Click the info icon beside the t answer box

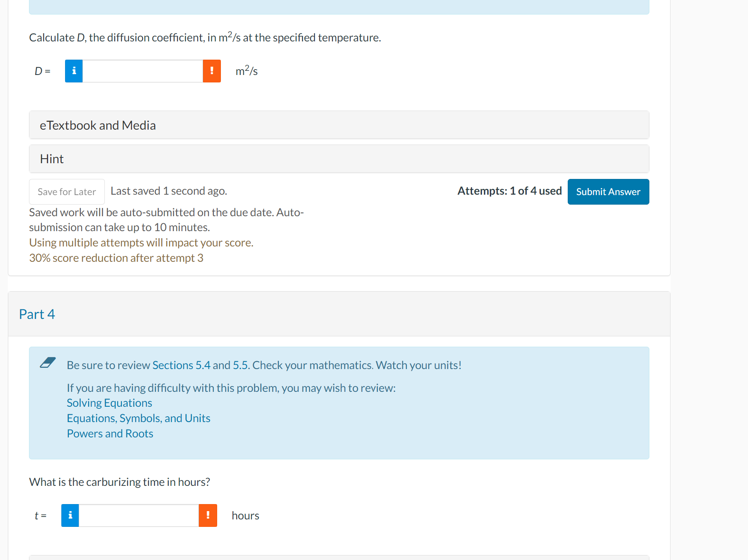click(x=70, y=515)
